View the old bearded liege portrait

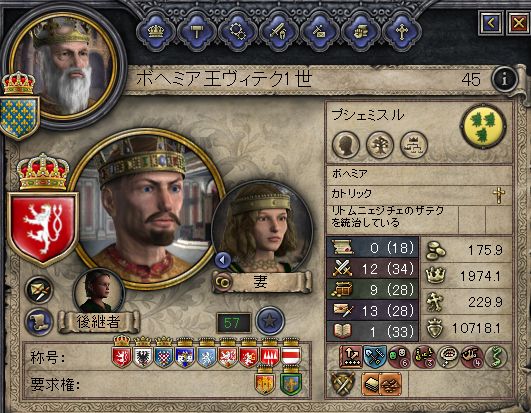click(x=65, y=64)
